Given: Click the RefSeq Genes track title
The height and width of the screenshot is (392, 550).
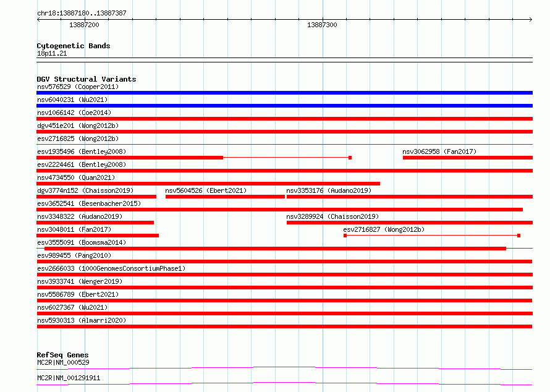Looking at the screenshot, I should coord(62,355).
